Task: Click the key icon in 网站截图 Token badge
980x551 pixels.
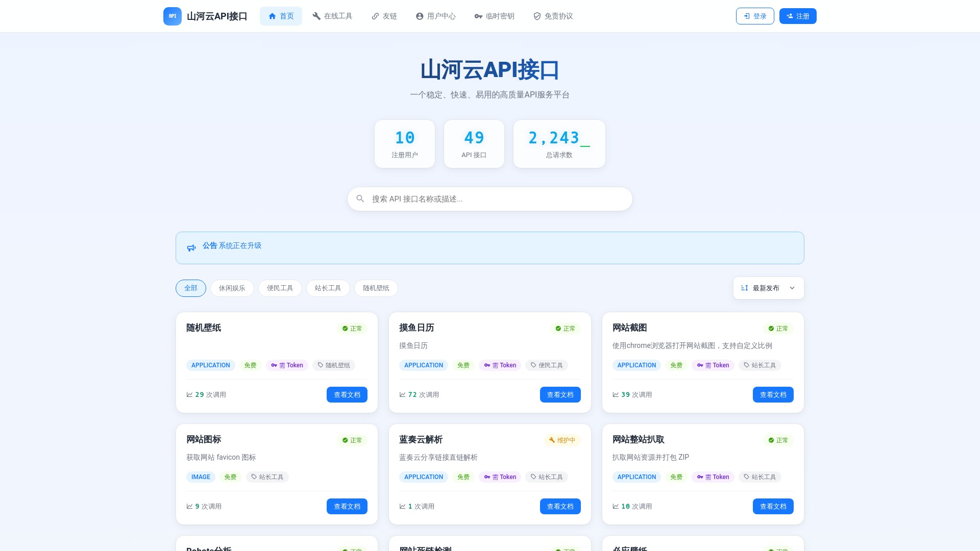Action: tap(700, 365)
